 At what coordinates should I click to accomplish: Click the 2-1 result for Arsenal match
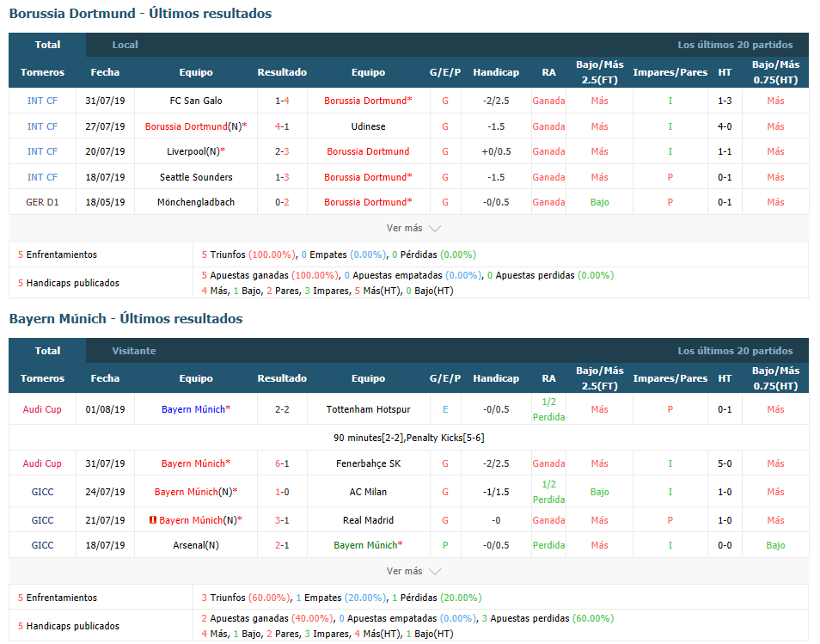282,545
